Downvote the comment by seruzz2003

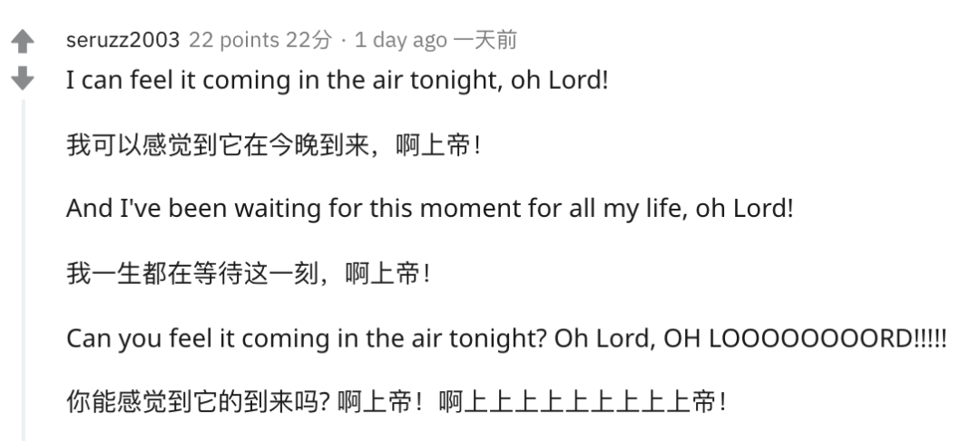24,79
